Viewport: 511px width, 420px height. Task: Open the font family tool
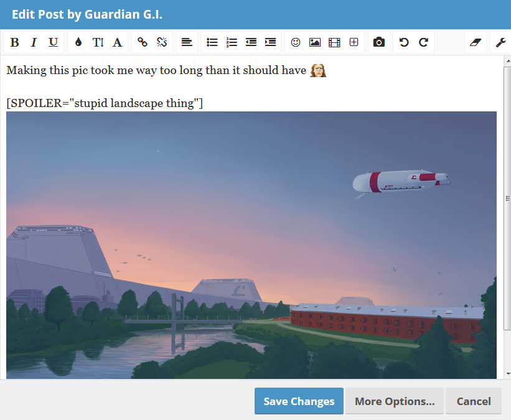pyautogui.click(x=117, y=42)
